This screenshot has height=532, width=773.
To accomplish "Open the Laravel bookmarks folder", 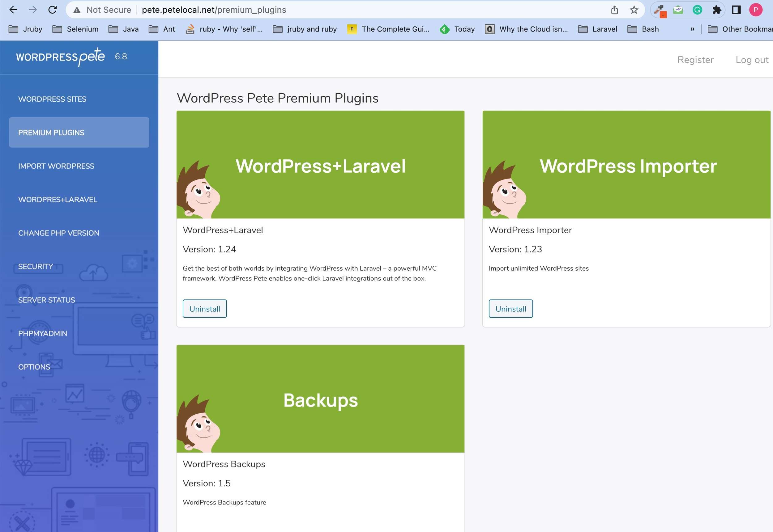I will 597,29.
